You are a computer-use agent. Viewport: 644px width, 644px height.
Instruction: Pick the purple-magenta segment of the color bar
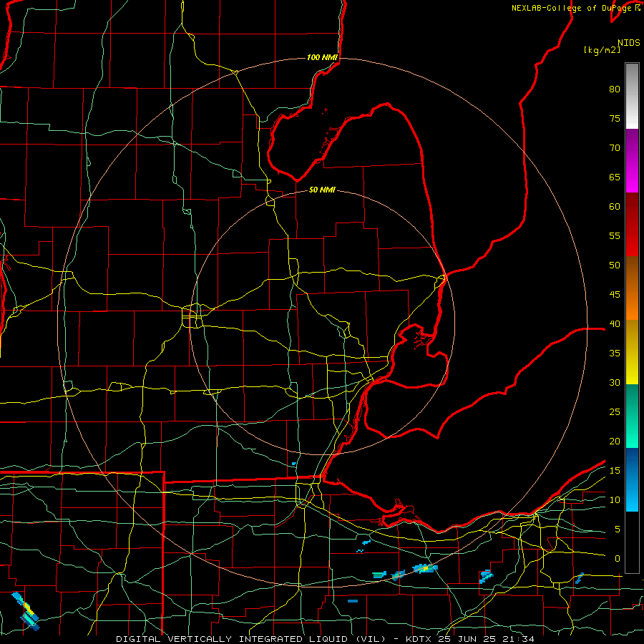click(632, 161)
